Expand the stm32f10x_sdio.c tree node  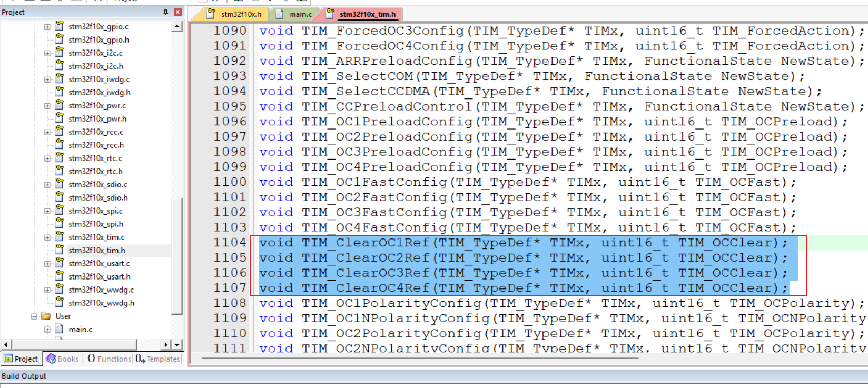47,185
